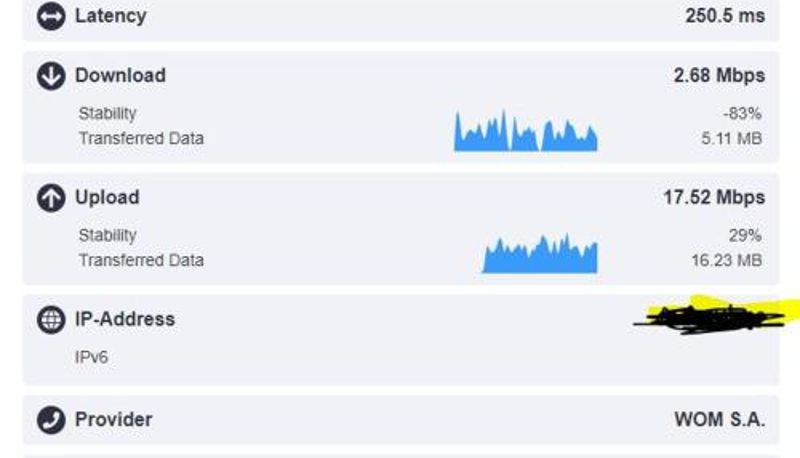Click the 2.68 Mbps download speed
Screen dimensions: 800x458
(719, 76)
